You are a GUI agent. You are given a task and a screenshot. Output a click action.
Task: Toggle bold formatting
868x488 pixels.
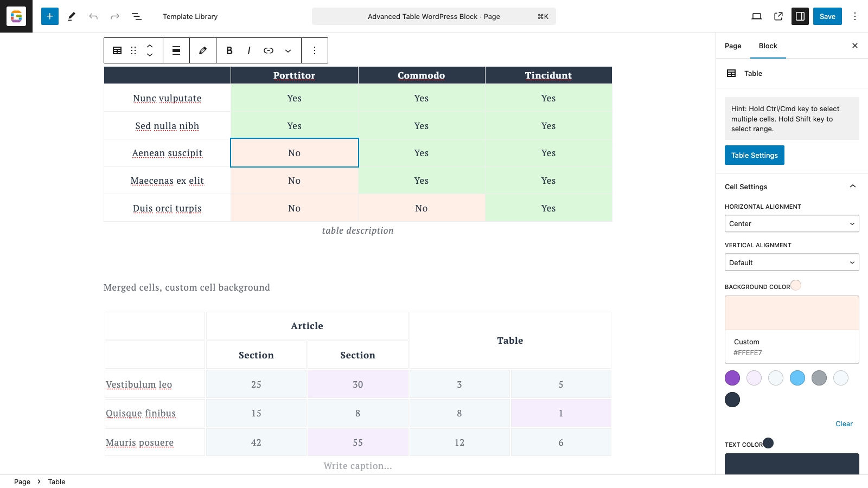click(x=229, y=50)
